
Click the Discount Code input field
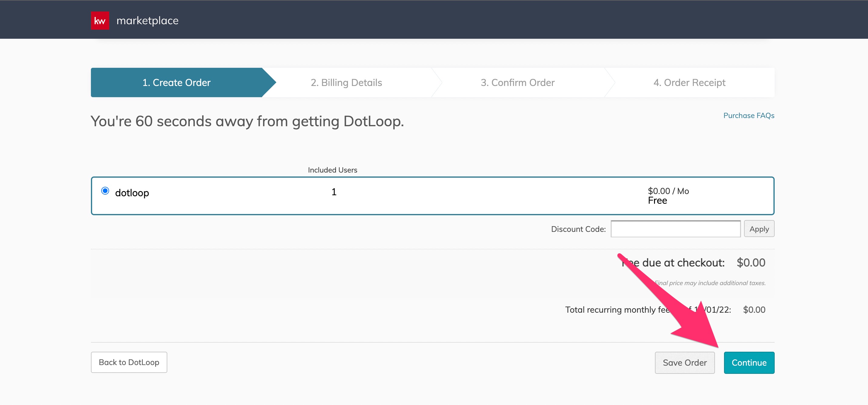tap(675, 229)
